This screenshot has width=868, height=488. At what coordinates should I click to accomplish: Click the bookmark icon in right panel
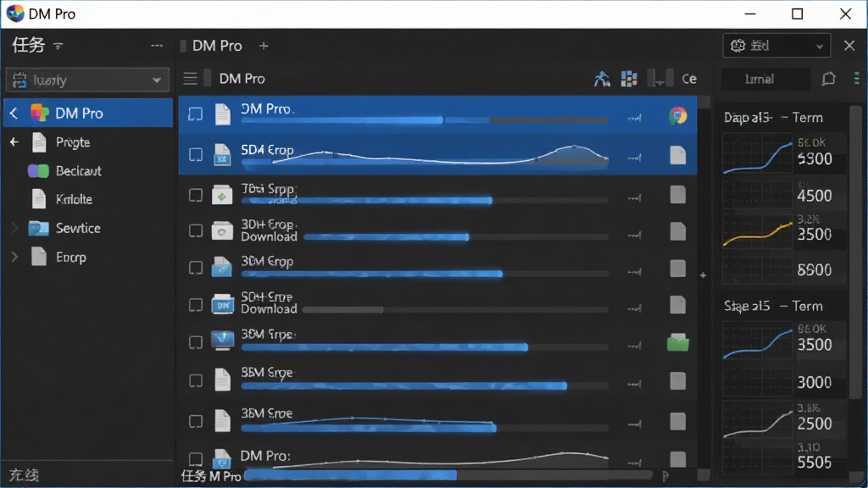point(828,79)
